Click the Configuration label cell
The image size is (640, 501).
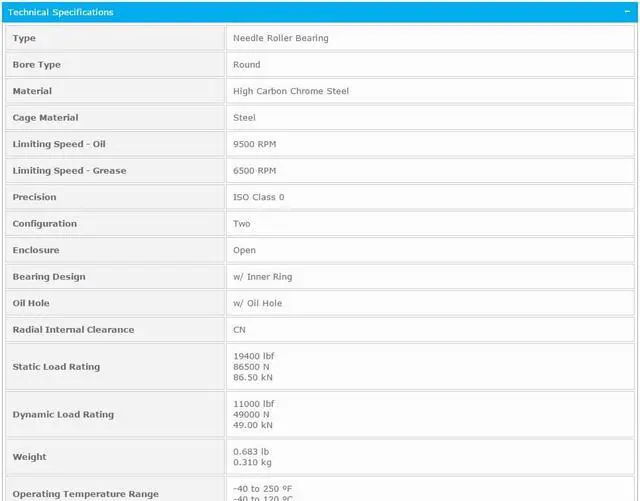coord(44,224)
